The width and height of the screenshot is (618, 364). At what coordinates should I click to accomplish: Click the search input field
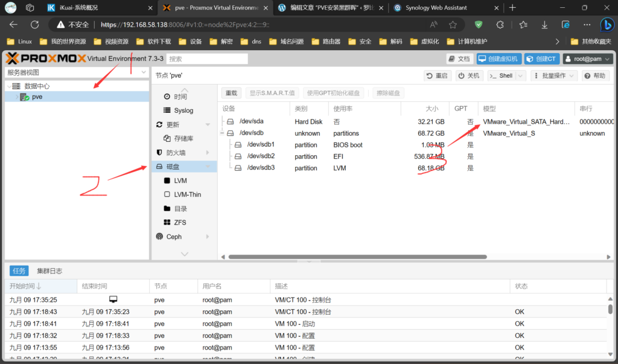coord(207,59)
